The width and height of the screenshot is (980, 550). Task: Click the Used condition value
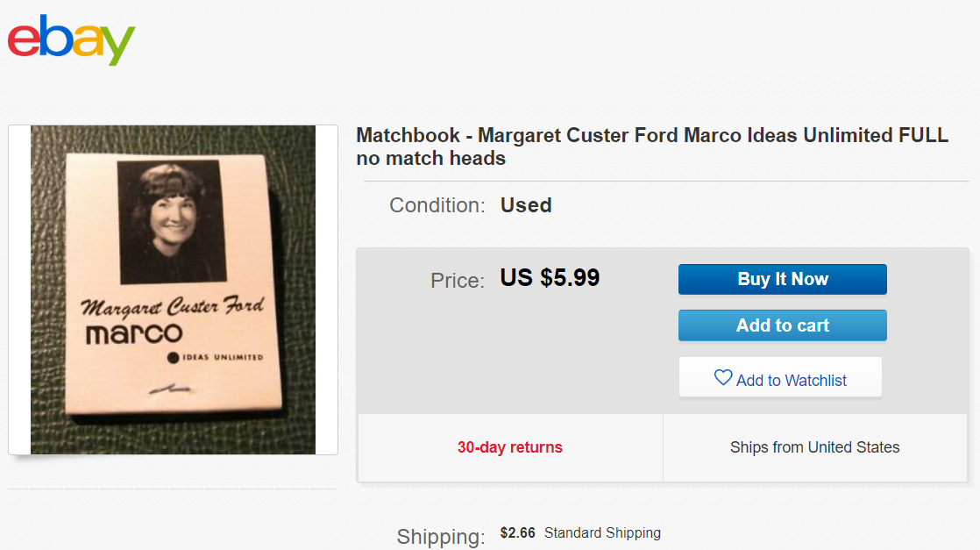point(526,205)
